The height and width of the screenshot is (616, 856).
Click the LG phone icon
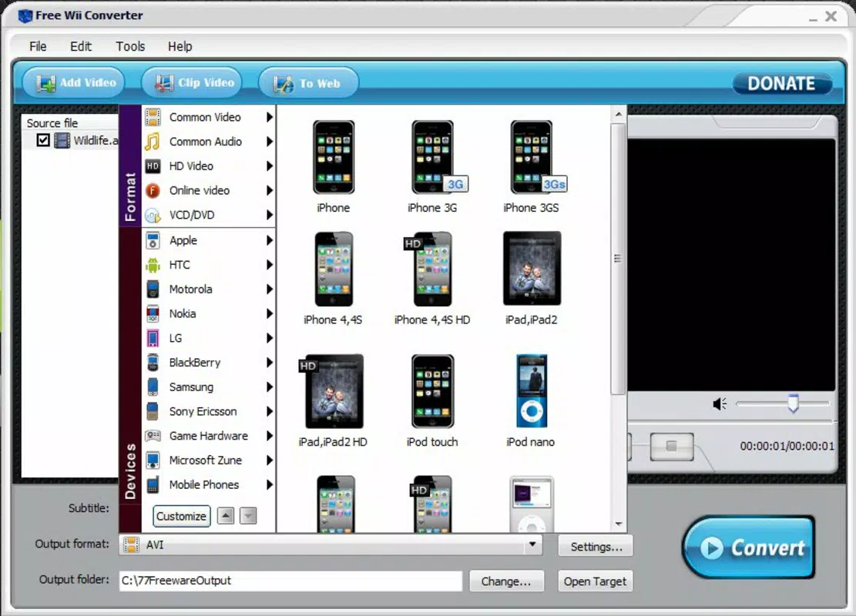[x=153, y=338]
